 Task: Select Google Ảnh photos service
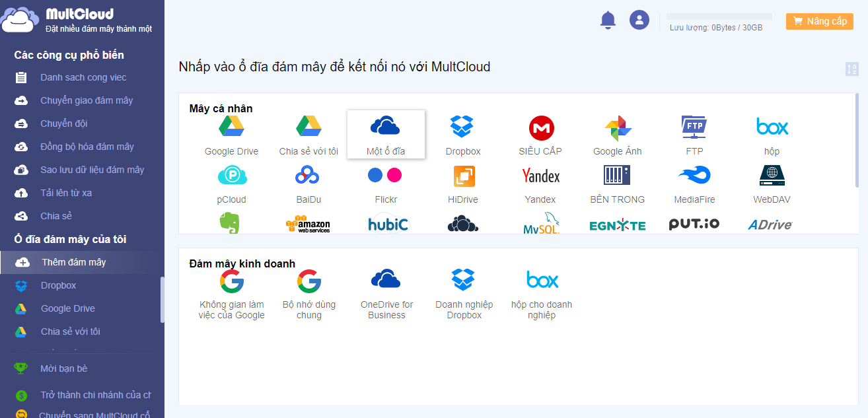click(x=618, y=135)
